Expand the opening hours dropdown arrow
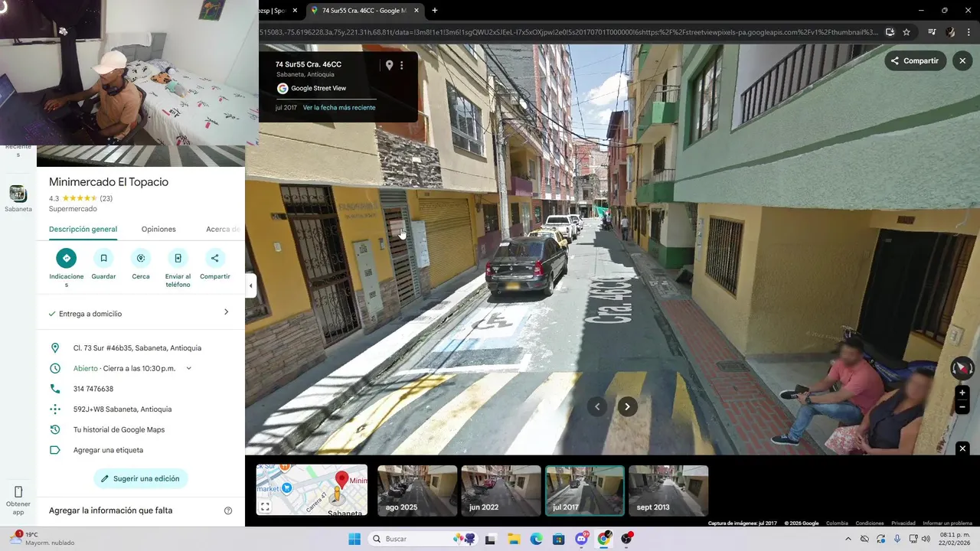 click(x=189, y=368)
